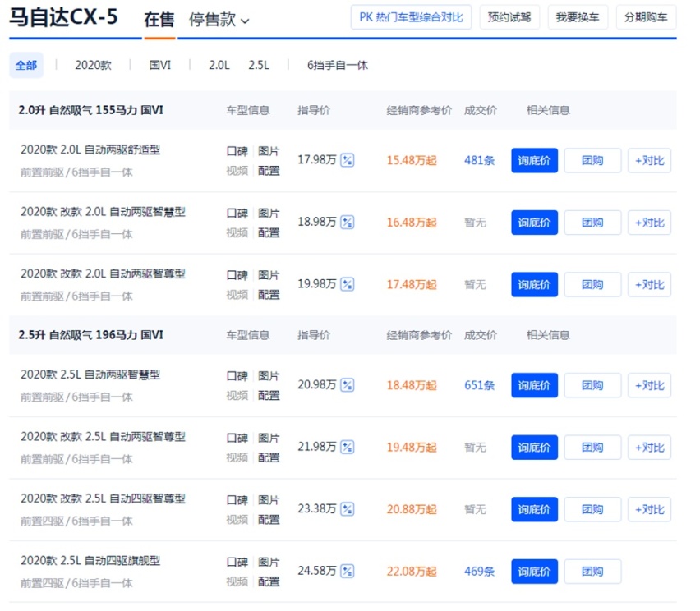700x611 pixels.
Task: Open calculator icon next to 18.98万
Action: pyautogui.click(x=348, y=222)
